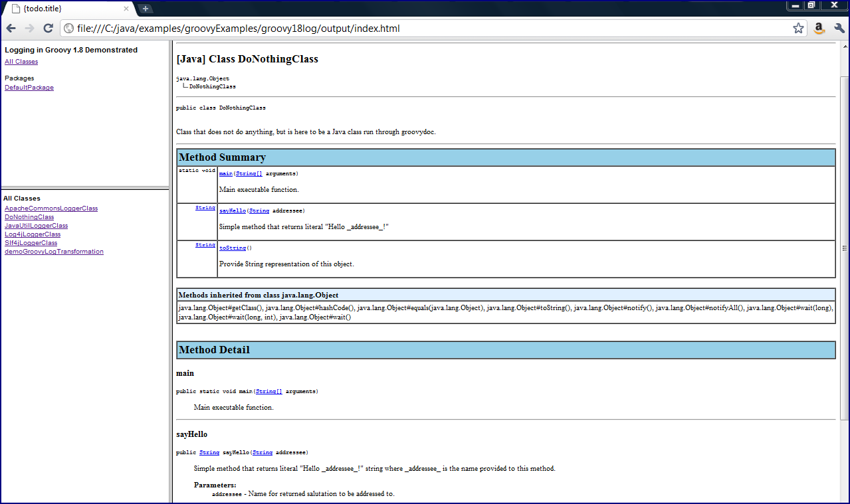The height and width of the screenshot is (504, 850).
Task: Click the browser forward arrow
Action: (x=29, y=29)
